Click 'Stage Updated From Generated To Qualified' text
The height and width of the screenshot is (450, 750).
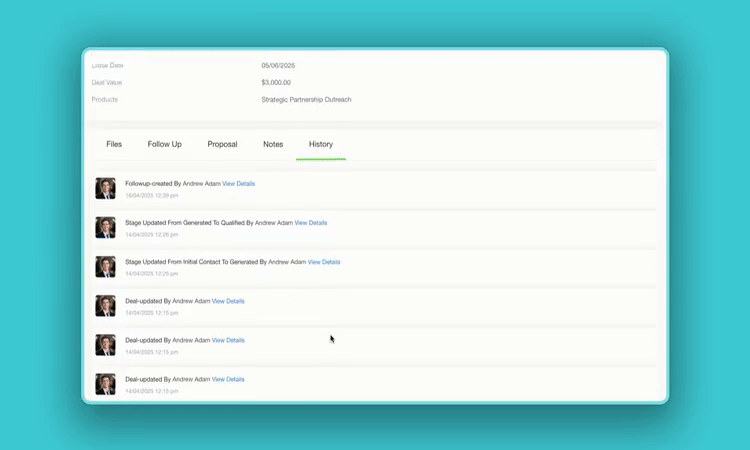185,223
